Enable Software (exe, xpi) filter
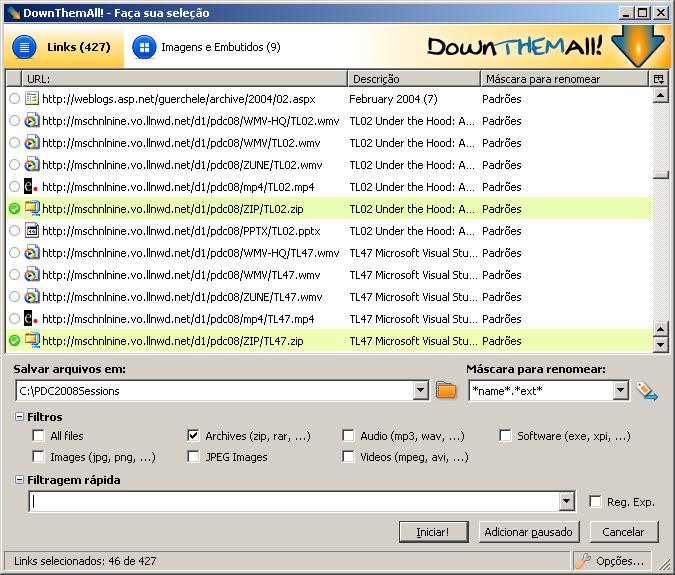The width and height of the screenshot is (675, 575). (505, 436)
